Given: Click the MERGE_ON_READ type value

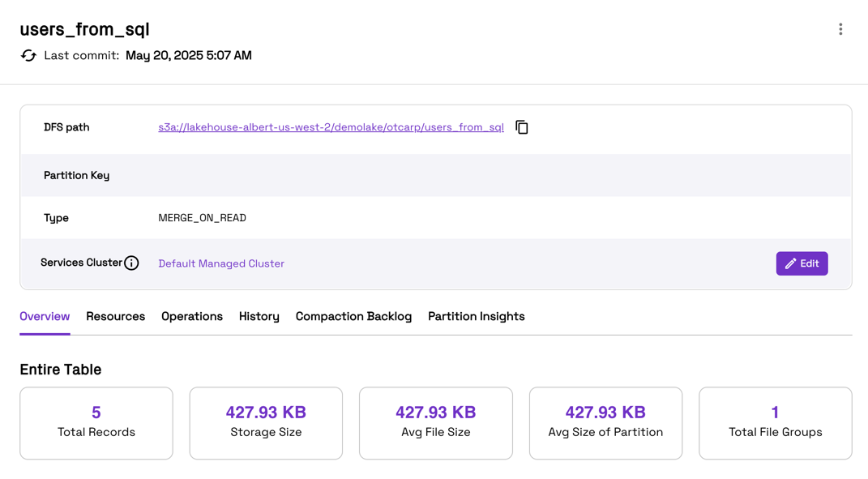Looking at the screenshot, I should 202,218.
